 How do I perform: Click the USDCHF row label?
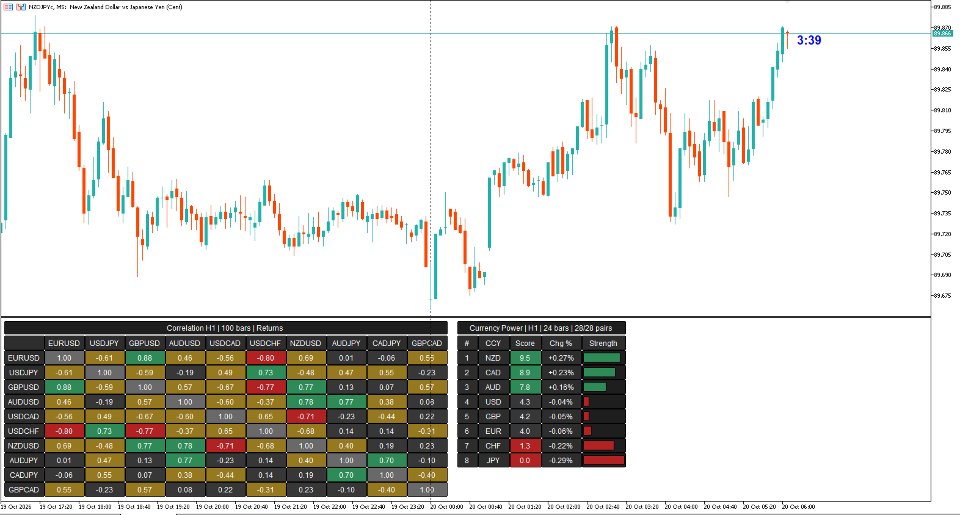coord(24,431)
